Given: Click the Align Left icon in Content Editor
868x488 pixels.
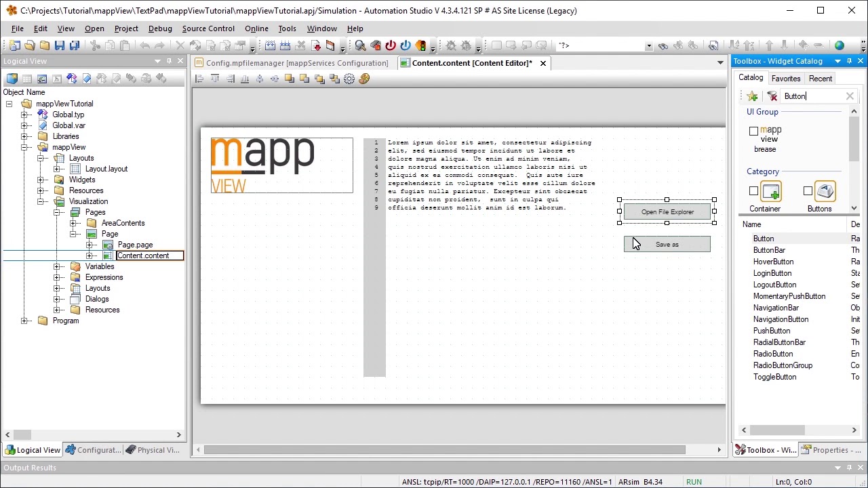Looking at the screenshot, I should pos(199,79).
